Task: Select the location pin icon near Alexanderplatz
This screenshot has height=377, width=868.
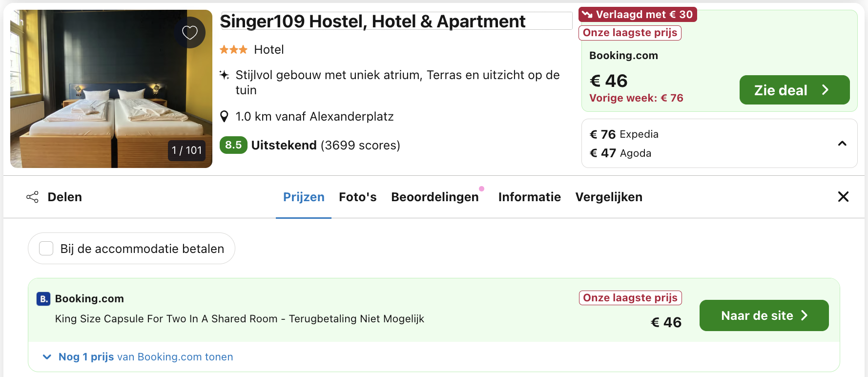Action: (225, 116)
